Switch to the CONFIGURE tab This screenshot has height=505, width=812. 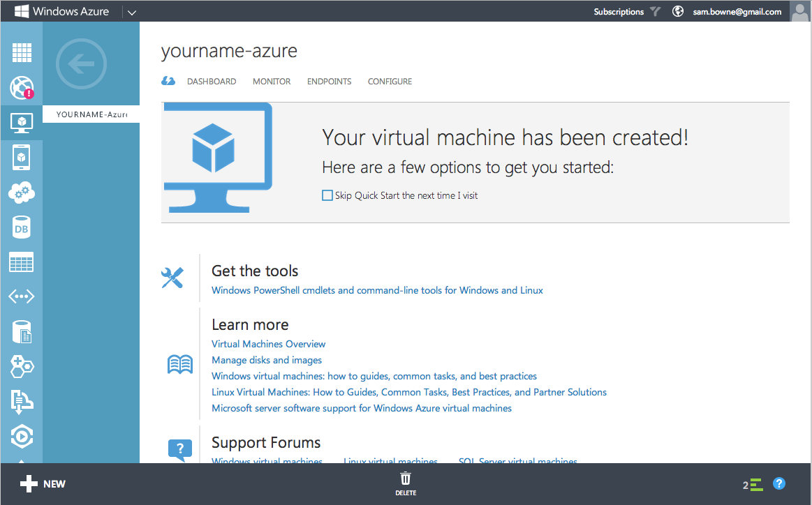click(x=390, y=81)
